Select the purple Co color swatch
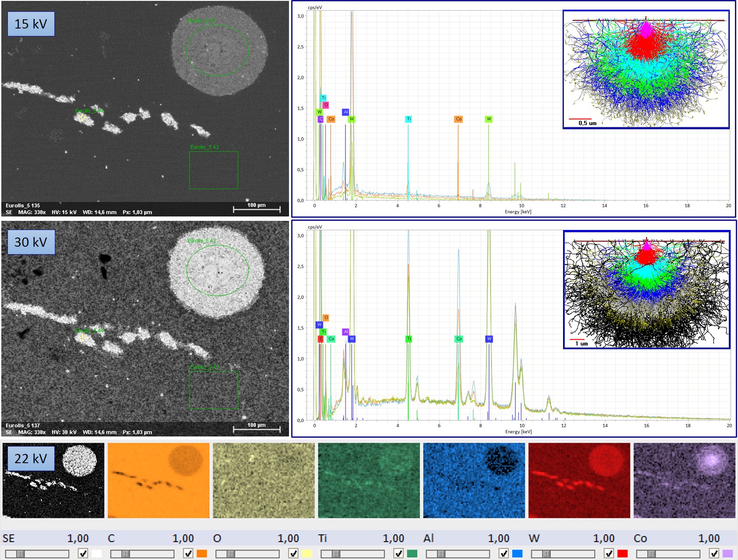The height and width of the screenshot is (560, 738). [x=727, y=553]
